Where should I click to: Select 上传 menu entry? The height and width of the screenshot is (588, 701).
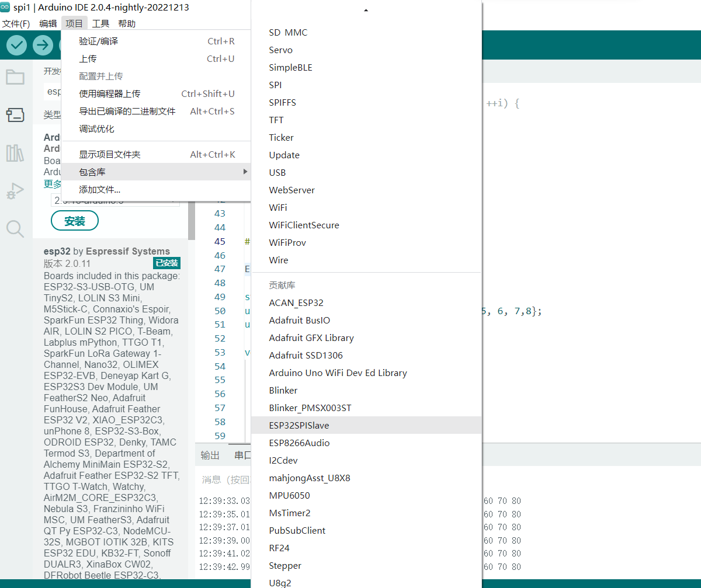pyautogui.click(x=156, y=59)
